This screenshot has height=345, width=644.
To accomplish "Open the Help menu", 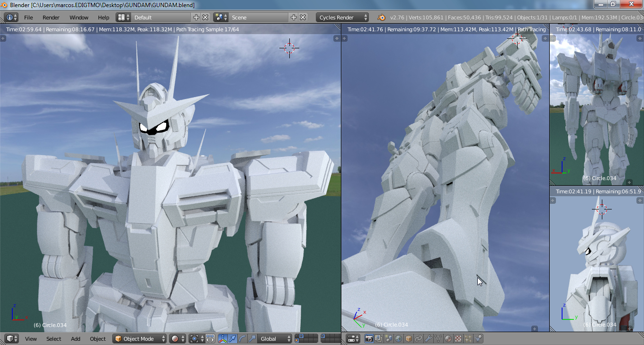I will (104, 18).
